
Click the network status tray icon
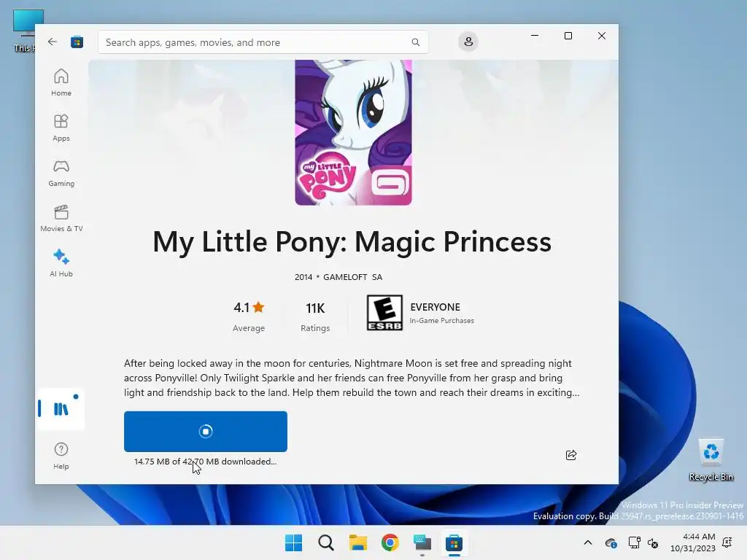[x=634, y=542]
